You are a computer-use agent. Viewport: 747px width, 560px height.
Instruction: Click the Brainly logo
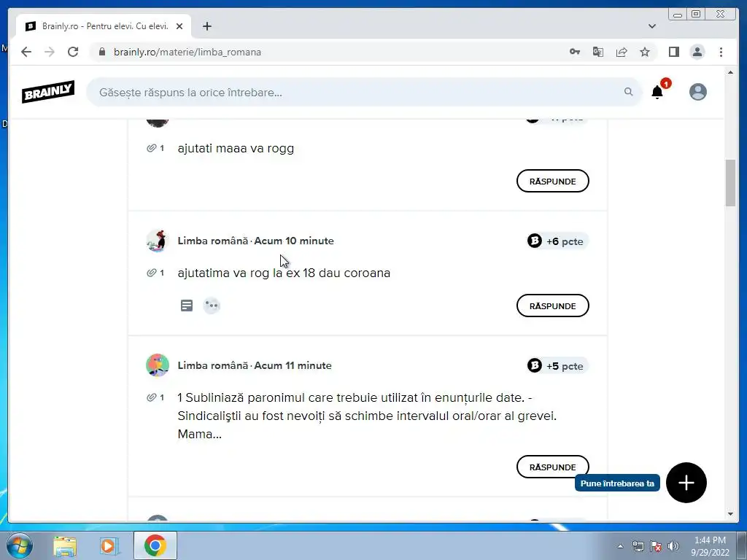pos(48,91)
